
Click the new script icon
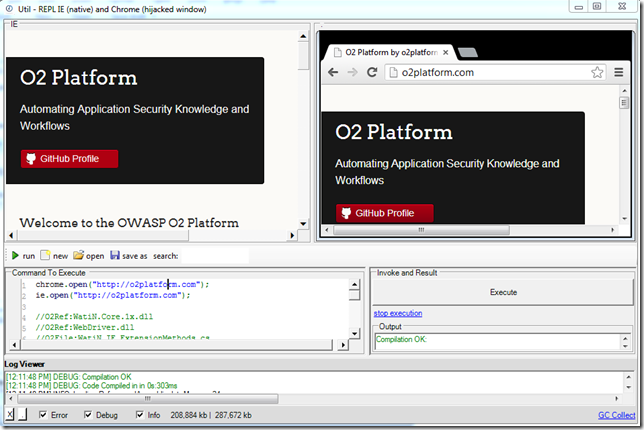pyautogui.click(x=45, y=256)
